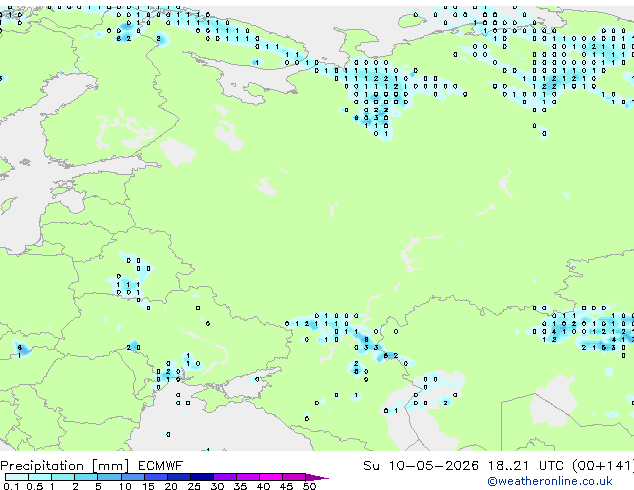
Task: Click the "Precipitation [mm]" title text
Action: click(x=65, y=466)
